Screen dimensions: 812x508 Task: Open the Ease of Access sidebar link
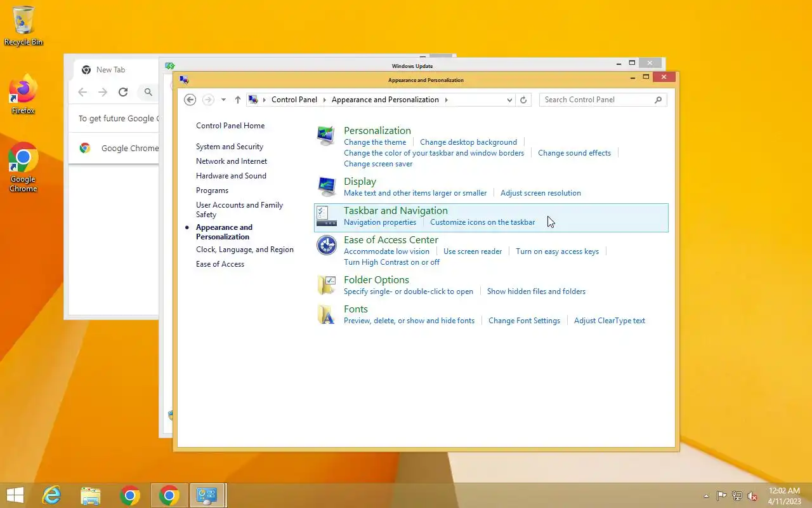click(x=220, y=264)
